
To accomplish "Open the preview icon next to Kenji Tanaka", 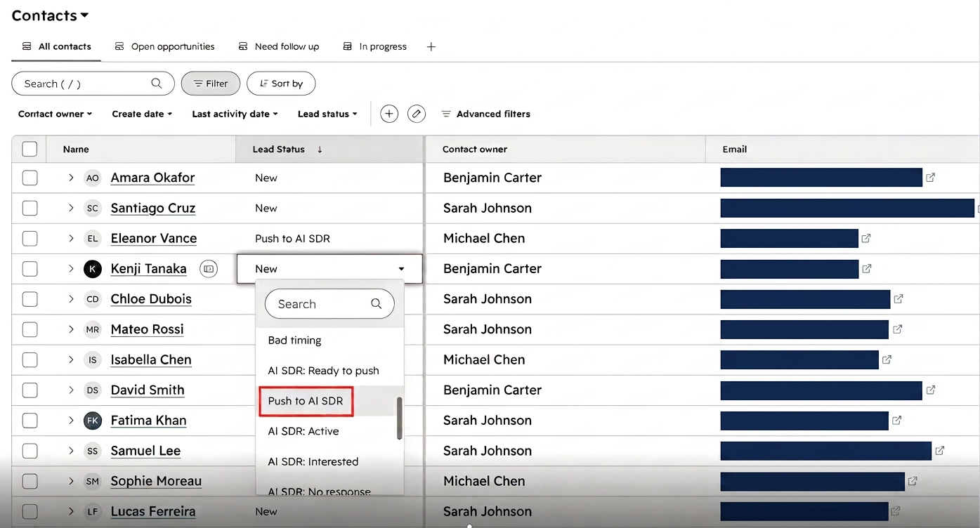I will [209, 269].
